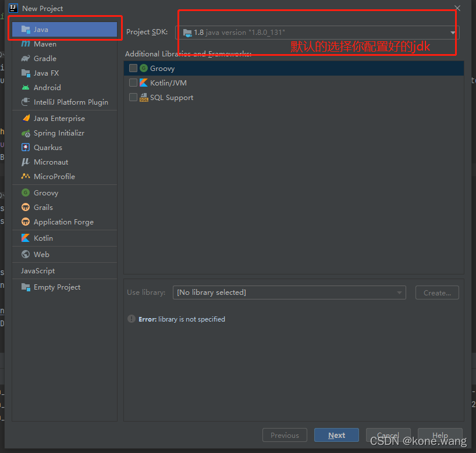Choose the Quarkus icon
This screenshot has width=476, height=453.
[x=26, y=147]
